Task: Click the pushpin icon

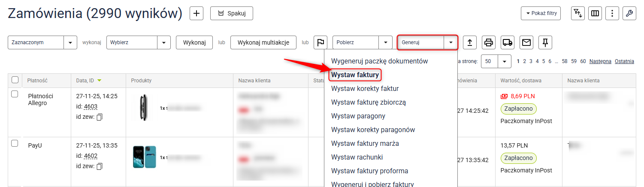Action: (x=545, y=42)
